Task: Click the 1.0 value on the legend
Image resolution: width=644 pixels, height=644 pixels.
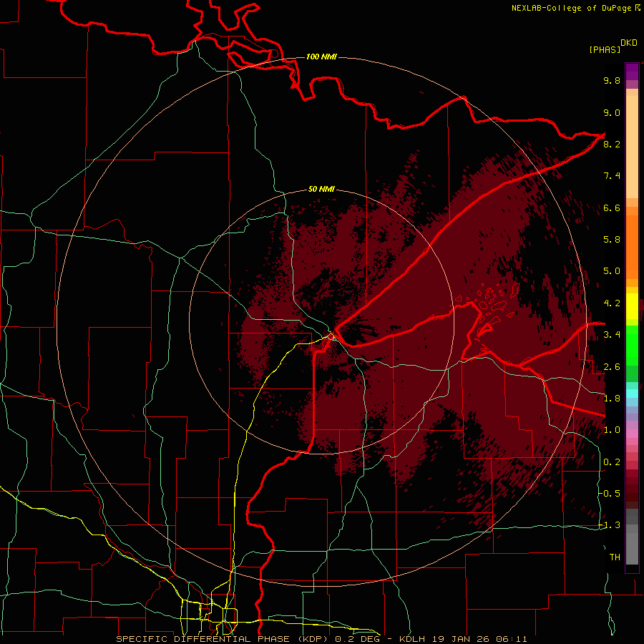Action: point(612,430)
